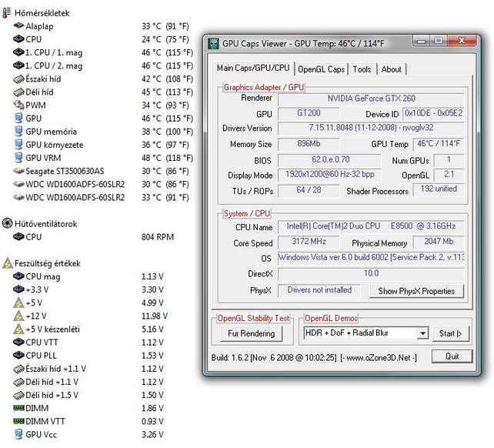Click the triangle icon next to +5 V készenléti
This screenshot has width=494, height=448.
(x=18, y=329)
